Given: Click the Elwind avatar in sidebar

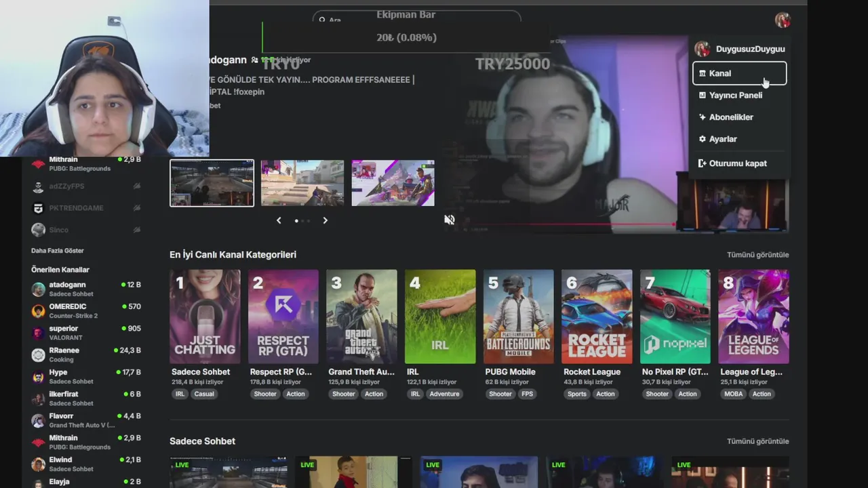Looking at the screenshot, I should tap(39, 464).
